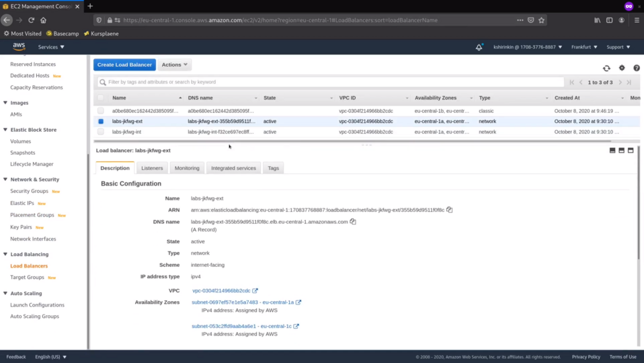
Task: Open the notifications bell icon
Action: (x=479, y=47)
